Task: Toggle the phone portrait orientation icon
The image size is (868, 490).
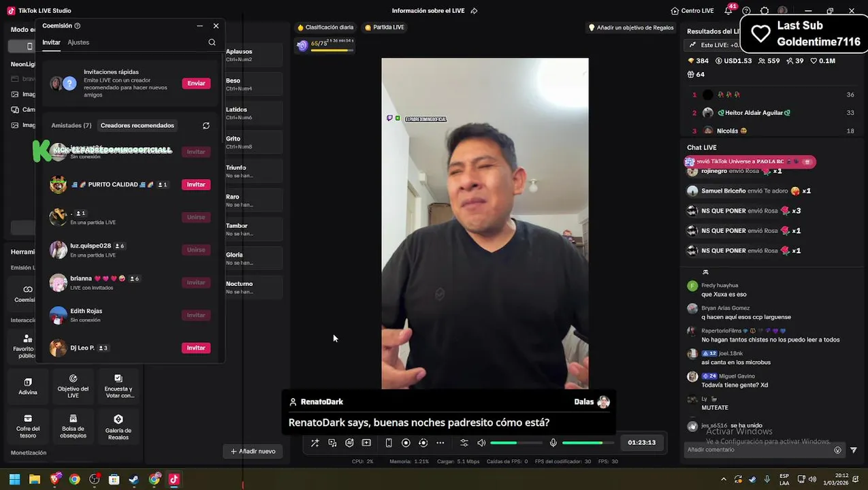Action: click(x=389, y=443)
